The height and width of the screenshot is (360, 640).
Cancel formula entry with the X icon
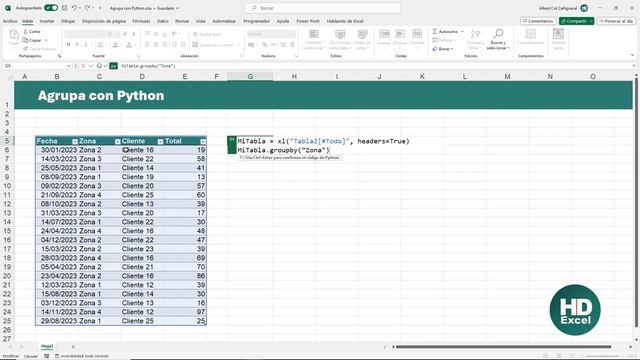(83, 66)
